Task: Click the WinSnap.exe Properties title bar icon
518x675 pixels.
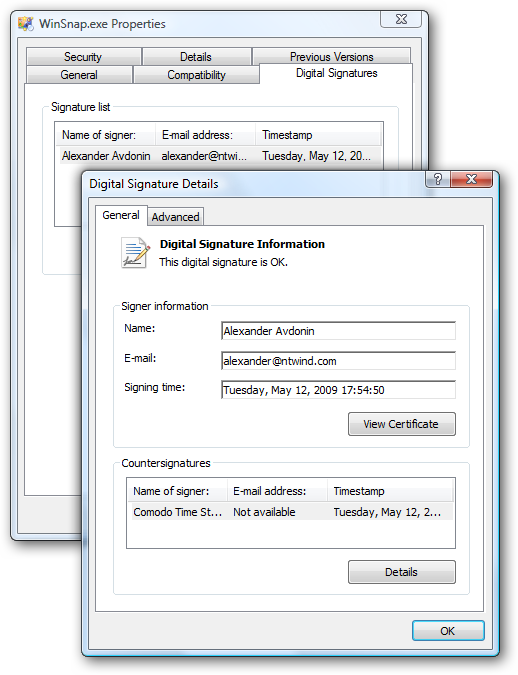Action: coord(26,23)
